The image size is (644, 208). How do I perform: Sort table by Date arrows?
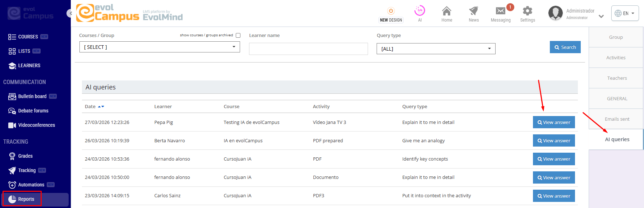[x=101, y=107]
